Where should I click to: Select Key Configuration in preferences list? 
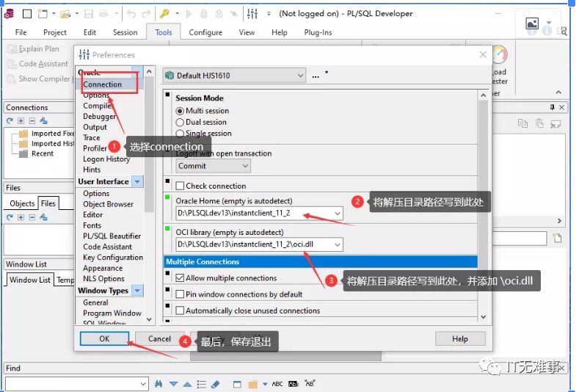tap(112, 258)
